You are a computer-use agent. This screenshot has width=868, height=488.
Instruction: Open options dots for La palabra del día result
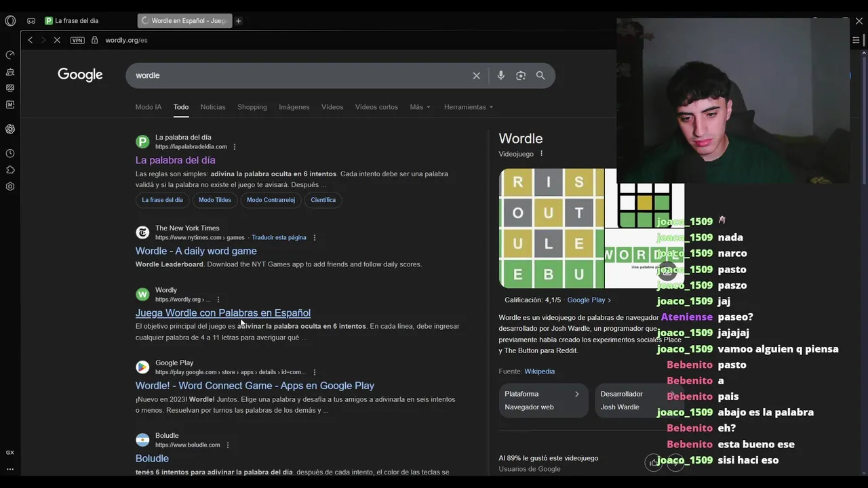pyautogui.click(x=235, y=147)
